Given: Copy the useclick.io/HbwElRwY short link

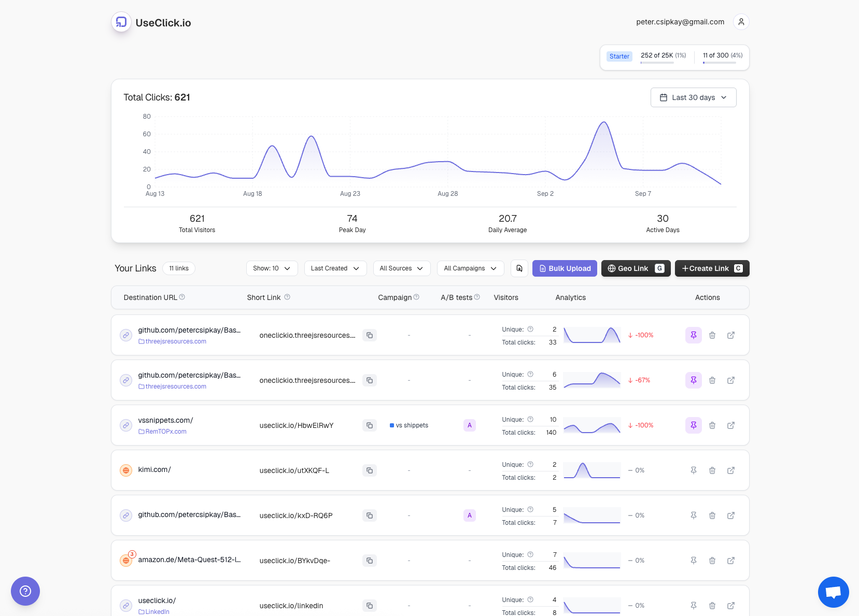Looking at the screenshot, I should (369, 425).
